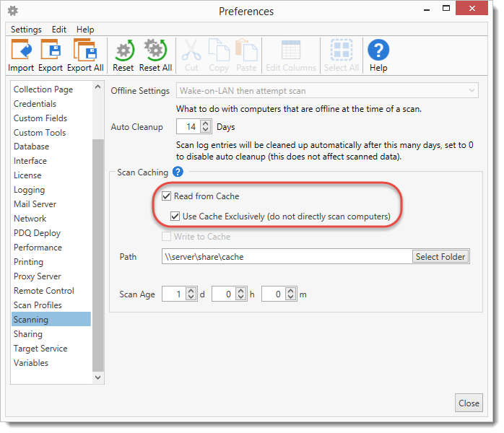Screen dimensions: 504x433
Task: Select Logging in the sidebar
Action: 30,190
